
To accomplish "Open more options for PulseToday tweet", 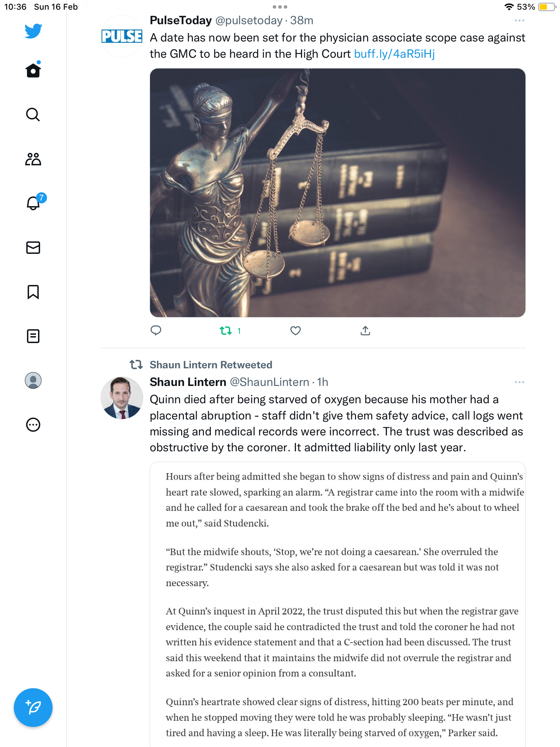I will (520, 21).
